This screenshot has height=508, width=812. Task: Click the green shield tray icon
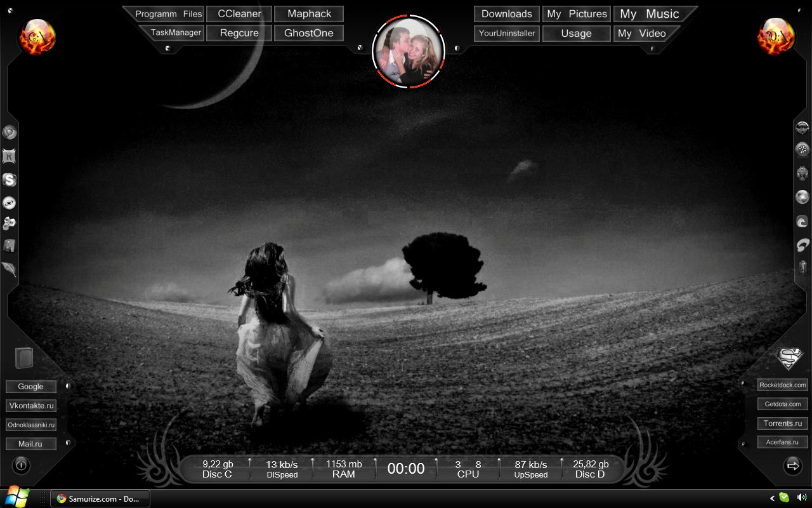point(785,498)
